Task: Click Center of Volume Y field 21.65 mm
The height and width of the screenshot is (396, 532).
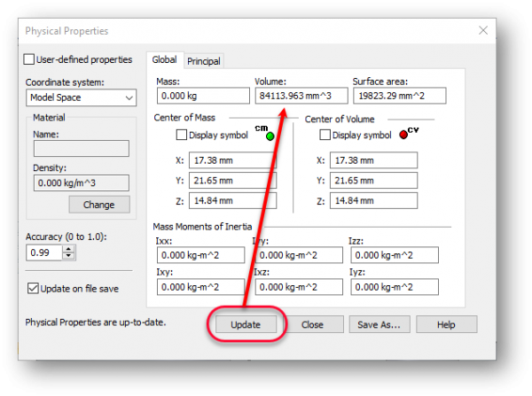Action: (374, 181)
